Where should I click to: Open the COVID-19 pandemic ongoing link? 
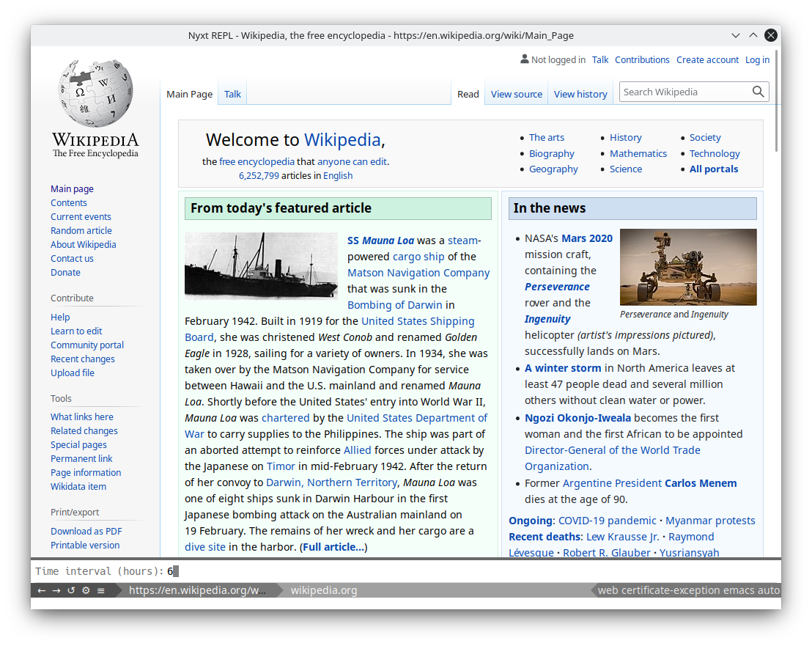[x=607, y=521]
